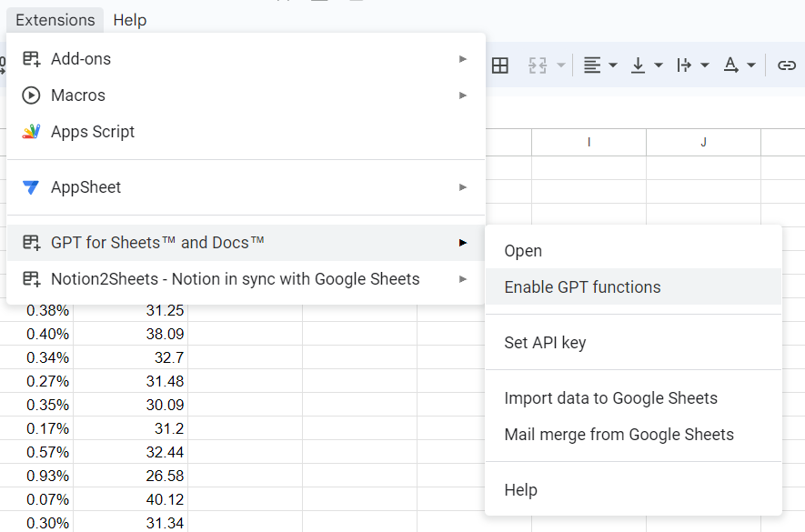Click the column J header
This screenshot has width=805, height=532.
[703, 142]
